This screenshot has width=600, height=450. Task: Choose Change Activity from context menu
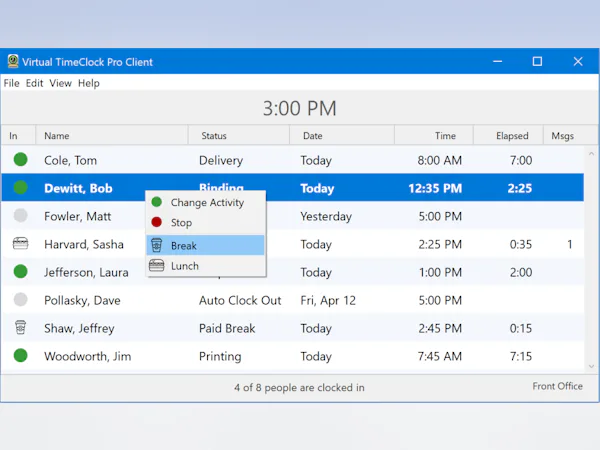tap(207, 202)
